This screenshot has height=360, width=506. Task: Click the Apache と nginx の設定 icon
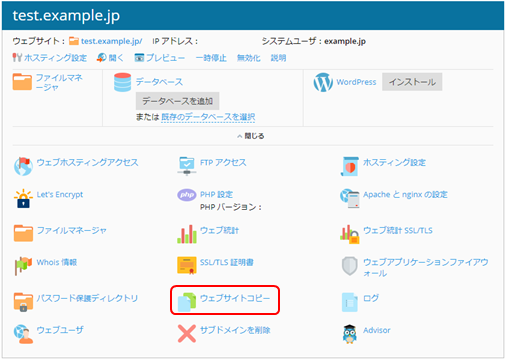click(x=350, y=198)
